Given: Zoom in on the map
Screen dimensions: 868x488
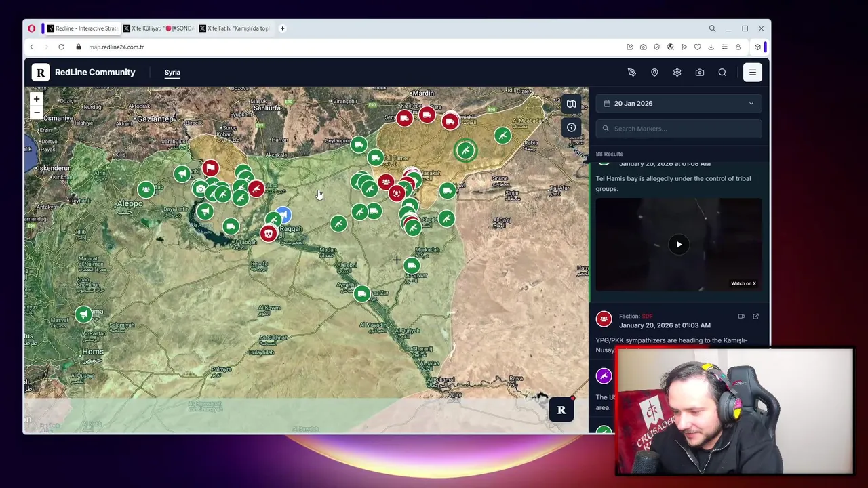Looking at the screenshot, I should pyautogui.click(x=37, y=99).
